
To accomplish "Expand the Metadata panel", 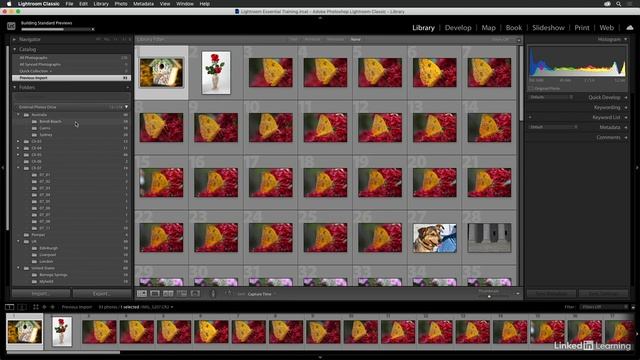I will click(626, 127).
